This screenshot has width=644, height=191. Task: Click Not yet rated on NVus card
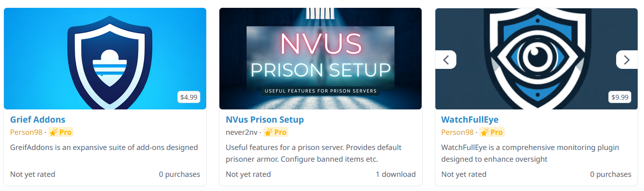tap(248, 174)
